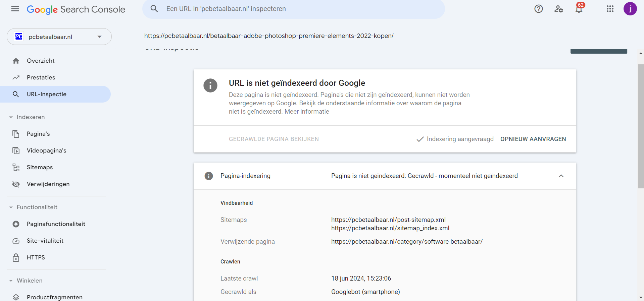Go to Overzicht in the sidebar
644x301 pixels.
click(55, 61)
